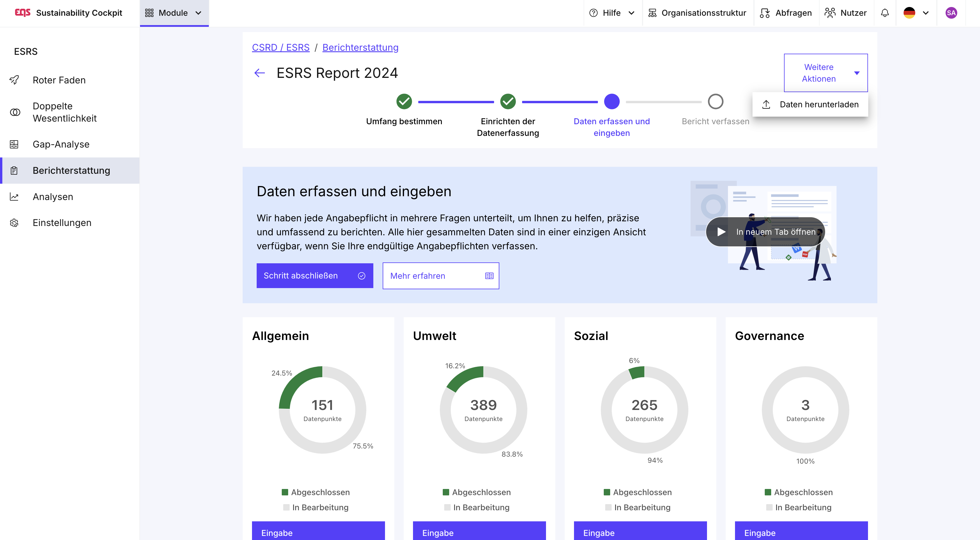
Task: Click the Gap-Analyse grid icon
Action: click(x=14, y=144)
